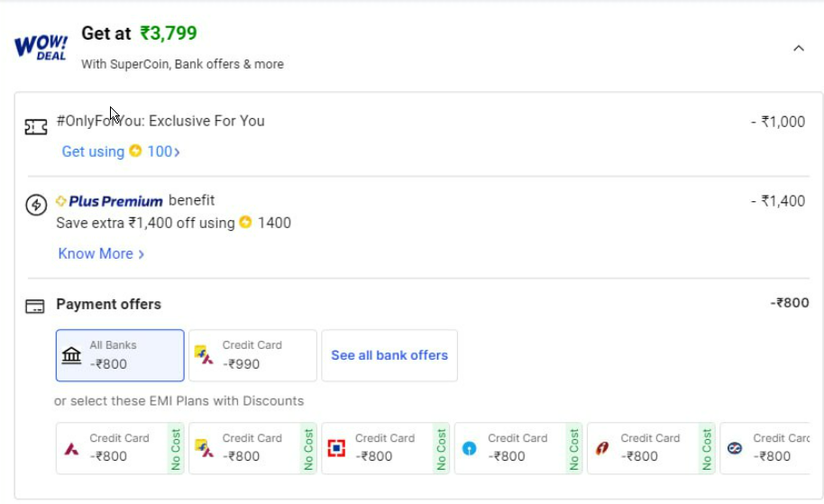The height and width of the screenshot is (504, 824).
Task: Click the '- ₹1,400' discount amount
Action: (x=778, y=201)
